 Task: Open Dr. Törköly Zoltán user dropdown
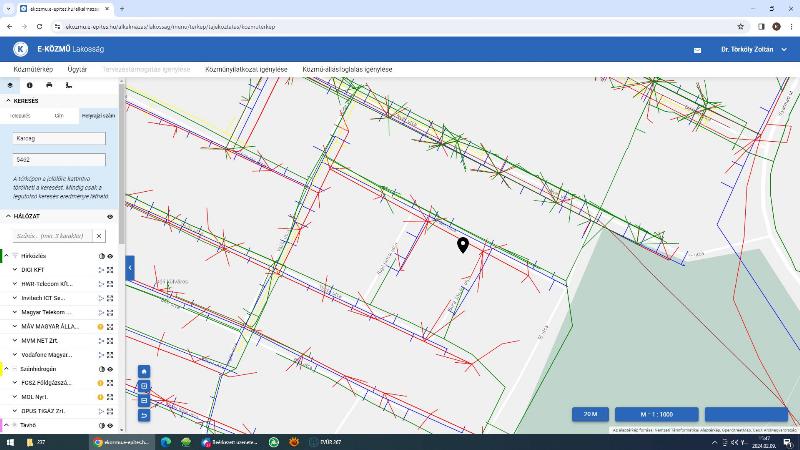pyautogui.click(x=754, y=49)
